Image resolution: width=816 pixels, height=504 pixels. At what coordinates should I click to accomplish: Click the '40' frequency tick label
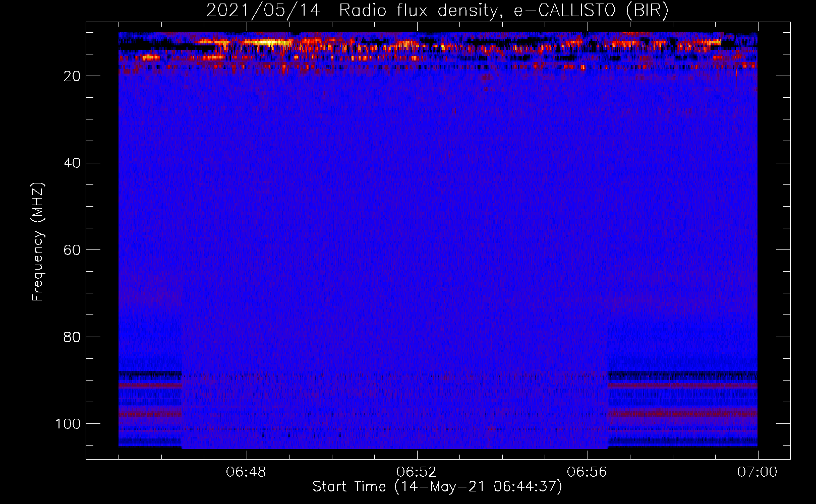point(72,163)
